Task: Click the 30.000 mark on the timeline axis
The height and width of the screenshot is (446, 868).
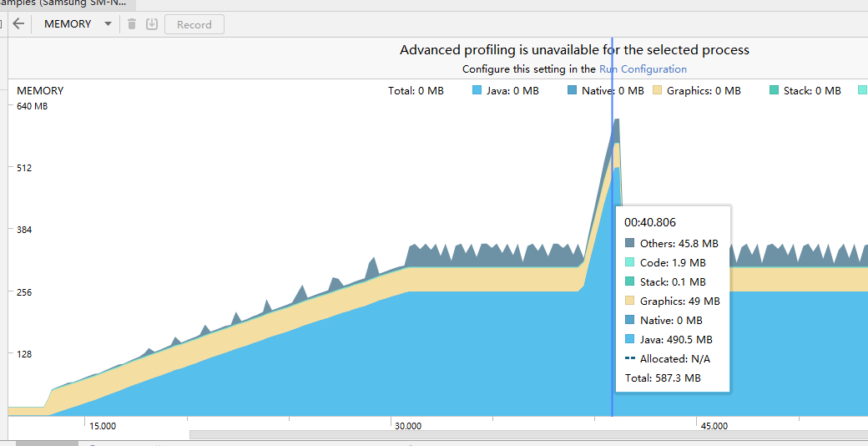Action: 408,426
